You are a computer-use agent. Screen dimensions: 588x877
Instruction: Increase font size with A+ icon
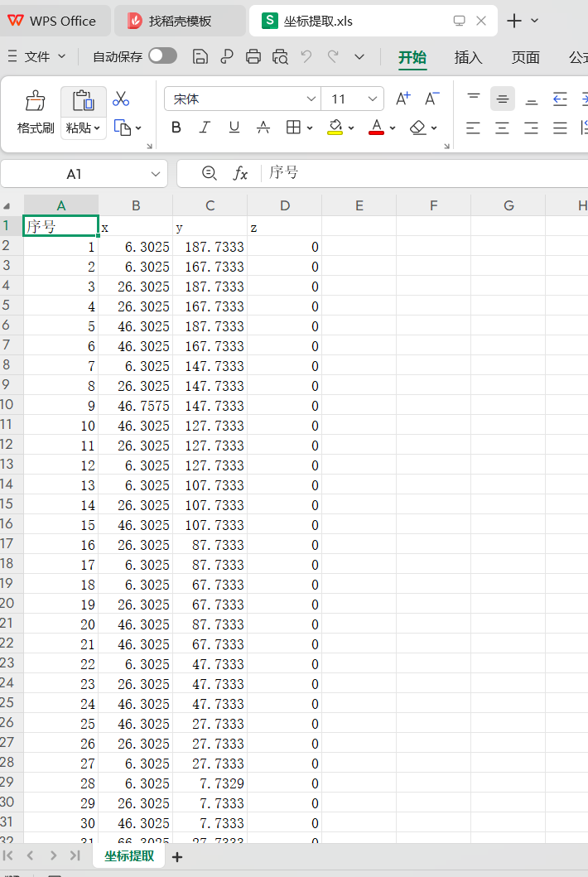[x=403, y=99]
